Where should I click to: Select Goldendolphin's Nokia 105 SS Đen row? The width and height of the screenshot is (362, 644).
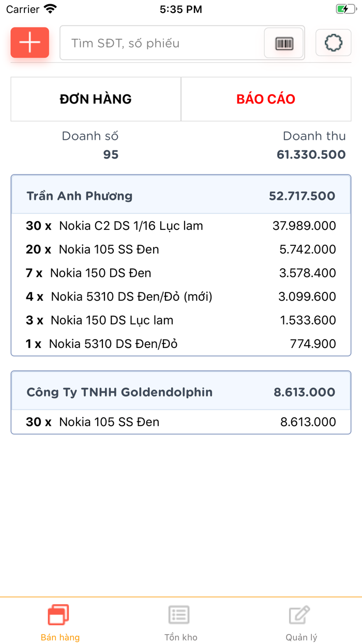click(181, 422)
